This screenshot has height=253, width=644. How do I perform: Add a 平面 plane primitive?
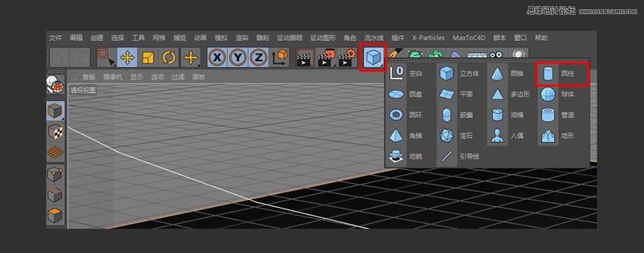click(456, 95)
